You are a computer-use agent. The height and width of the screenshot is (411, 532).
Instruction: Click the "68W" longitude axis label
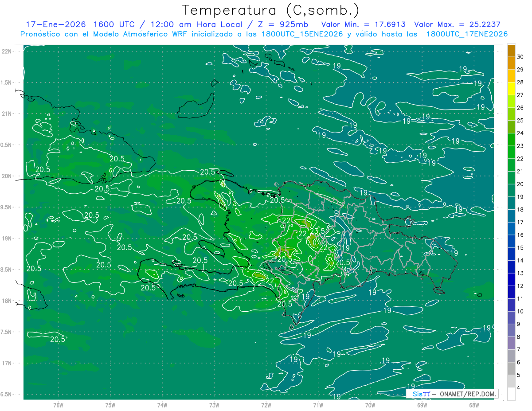[x=474, y=405]
